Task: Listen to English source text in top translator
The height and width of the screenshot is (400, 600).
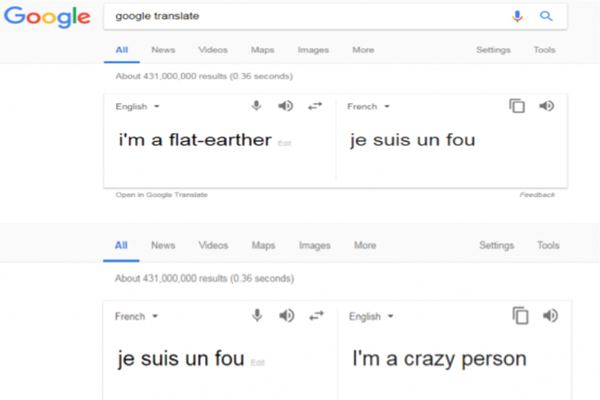Action: [x=285, y=106]
